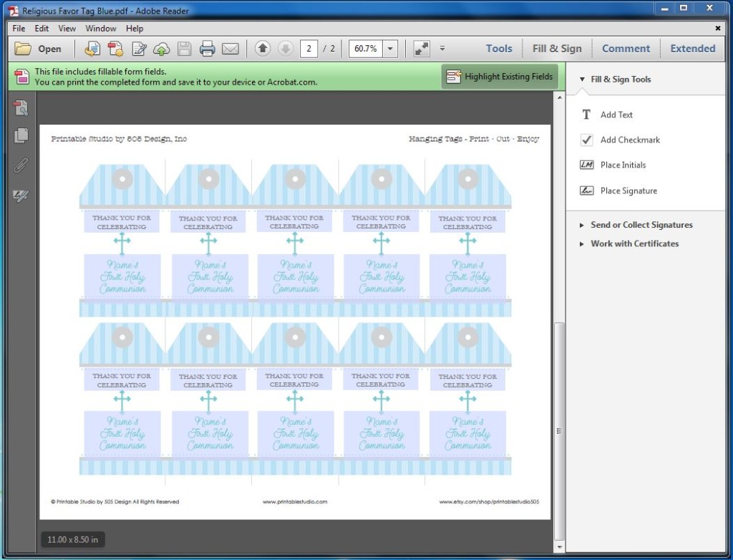
Task: Select the Add Text tool
Action: pyautogui.click(x=616, y=115)
